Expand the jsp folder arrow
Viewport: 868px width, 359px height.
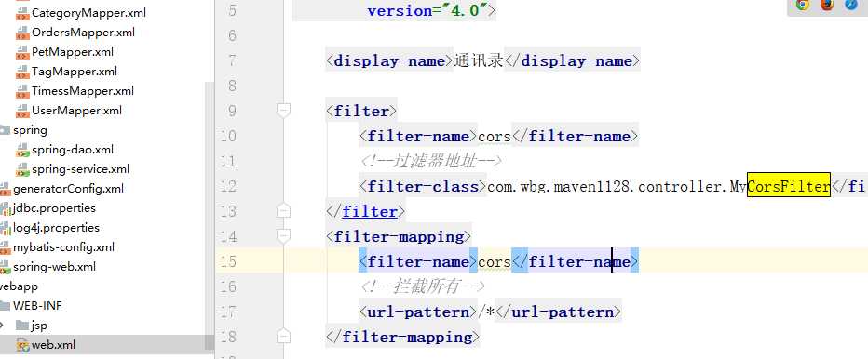click(x=2, y=326)
